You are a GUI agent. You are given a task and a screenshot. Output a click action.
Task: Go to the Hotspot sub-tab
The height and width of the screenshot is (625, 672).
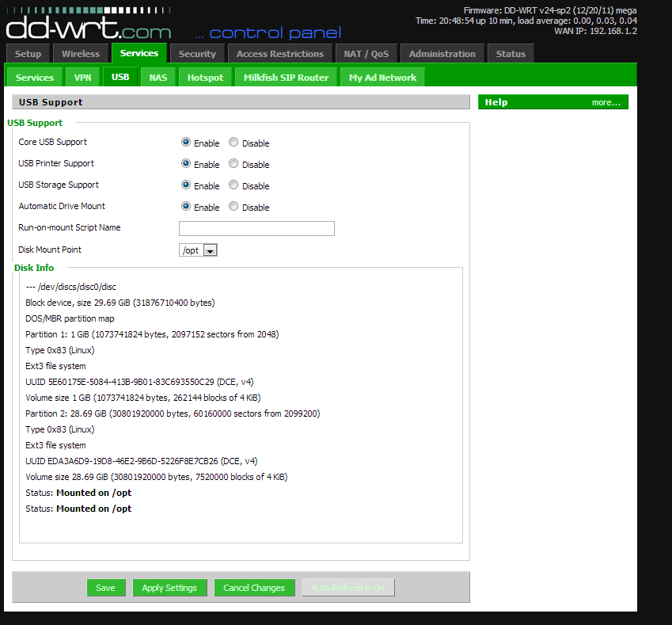click(x=205, y=77)
